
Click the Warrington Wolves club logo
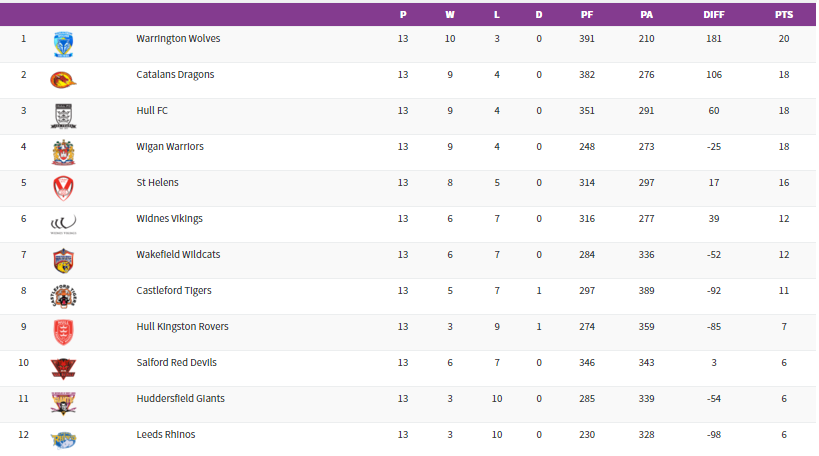point(63,44)
